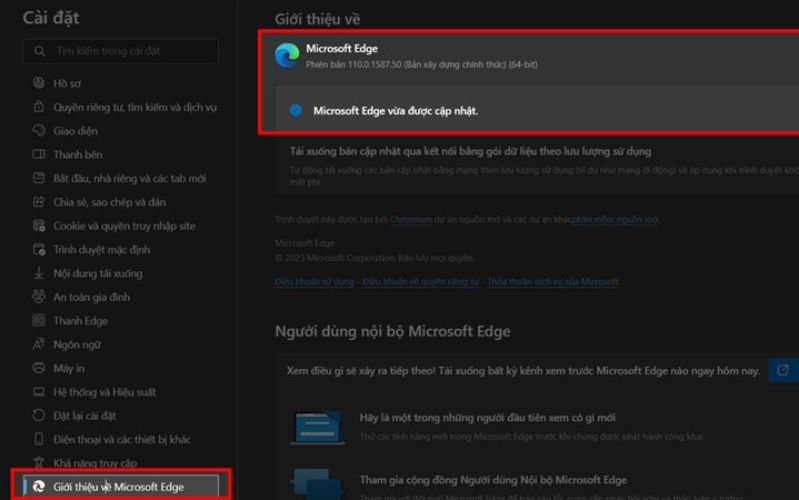The image size is (799, 500).
Task: Click the Thanh bên sidebar icon
Action: click(x=39, y=154)
